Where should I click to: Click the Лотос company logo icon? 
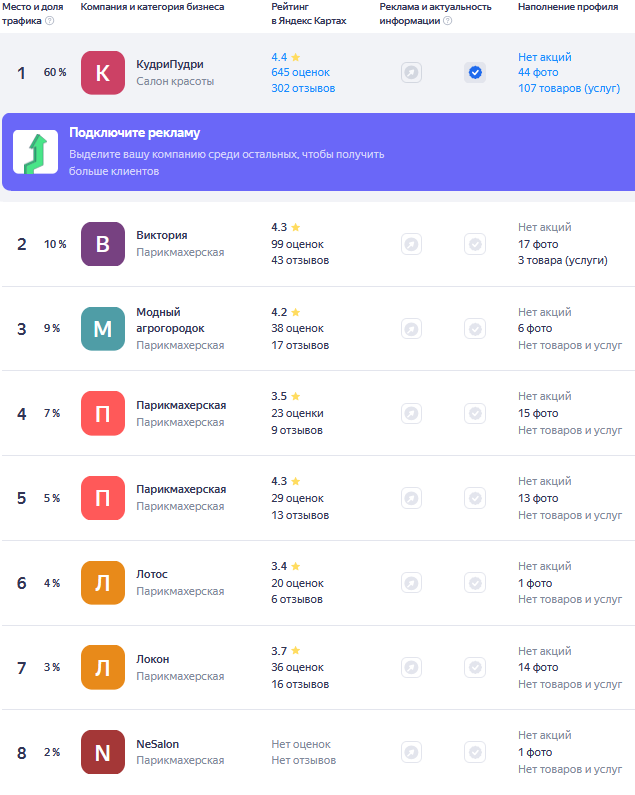pyautogui.click(x=103, y=583)
